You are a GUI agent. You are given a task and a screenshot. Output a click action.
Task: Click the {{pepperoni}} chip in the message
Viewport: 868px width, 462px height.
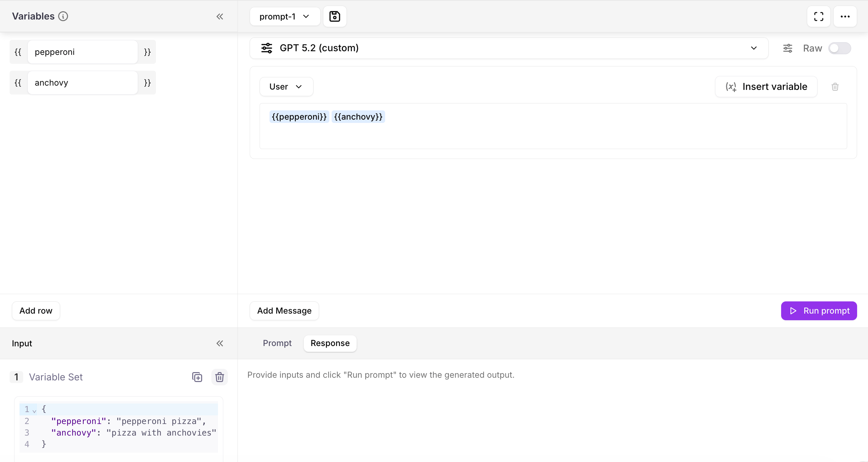tap(299, 117)
